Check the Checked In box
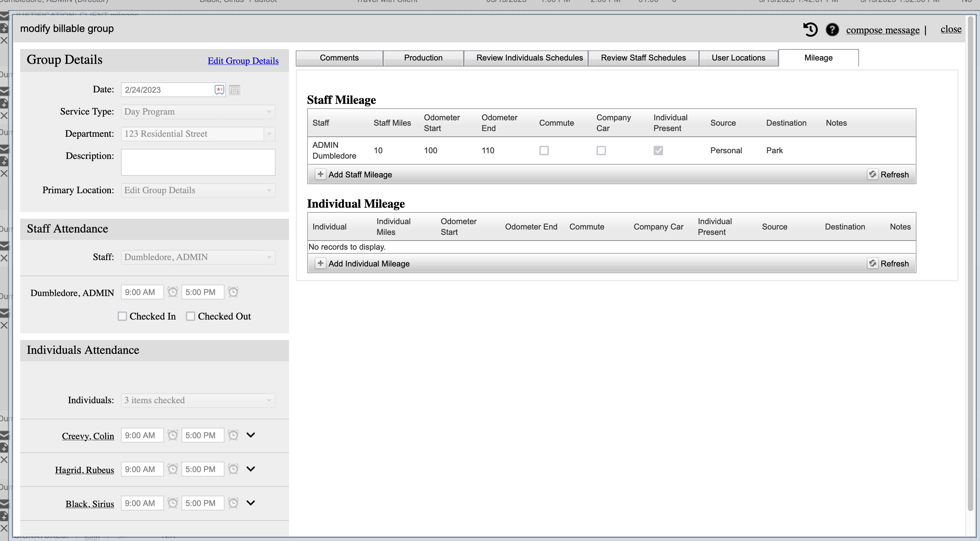The height and width of the screenshot is (541, 980). pos(122,316)
